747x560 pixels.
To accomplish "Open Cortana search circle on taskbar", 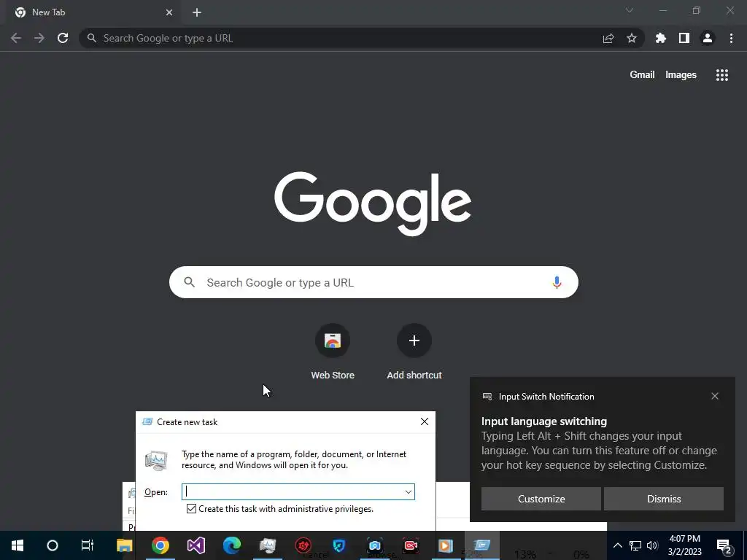I will pos(53,545).
